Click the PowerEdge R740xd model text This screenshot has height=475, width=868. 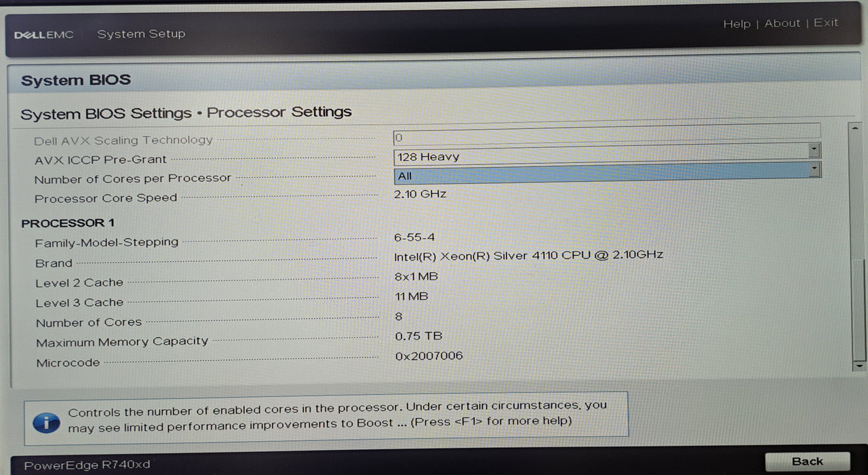[x=87, y=465]
